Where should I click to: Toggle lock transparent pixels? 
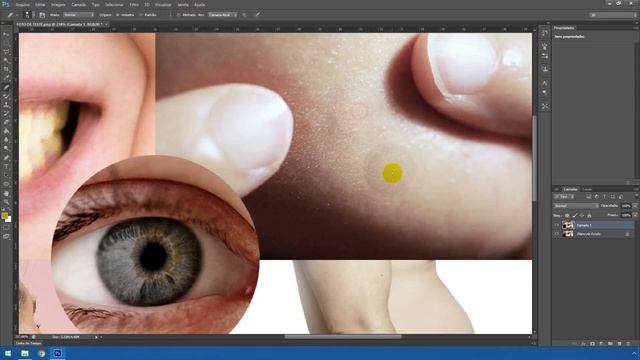click(x=567, y=215)
